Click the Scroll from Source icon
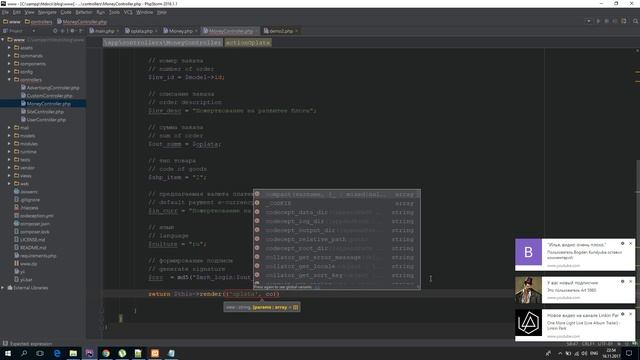This screenshot has height=360, width=640. click(55, 31)
